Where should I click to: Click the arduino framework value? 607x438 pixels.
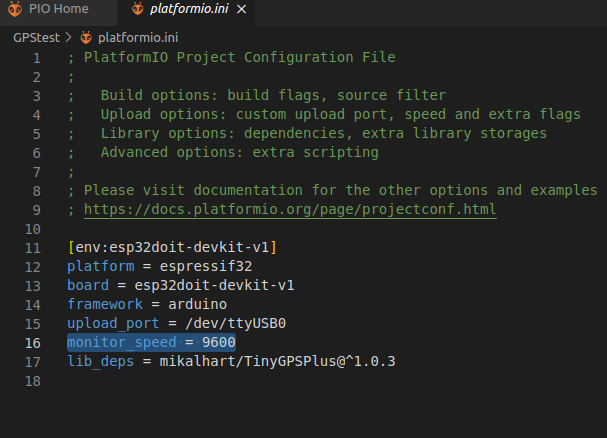(198, 304)
